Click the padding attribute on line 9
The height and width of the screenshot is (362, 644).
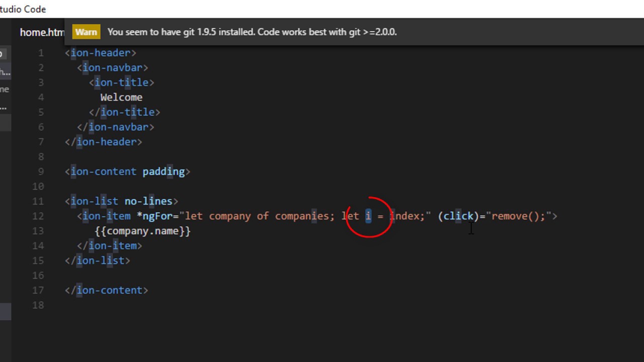click(164, 171)
